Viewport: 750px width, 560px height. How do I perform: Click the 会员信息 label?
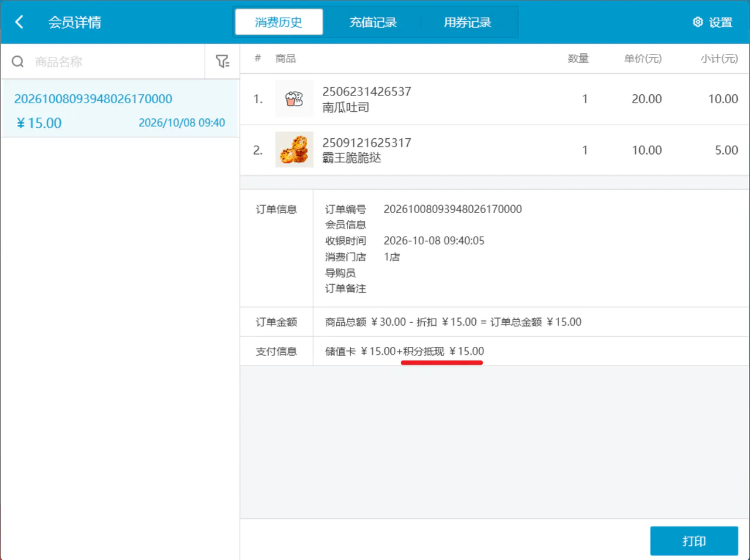tap(346, 225)
